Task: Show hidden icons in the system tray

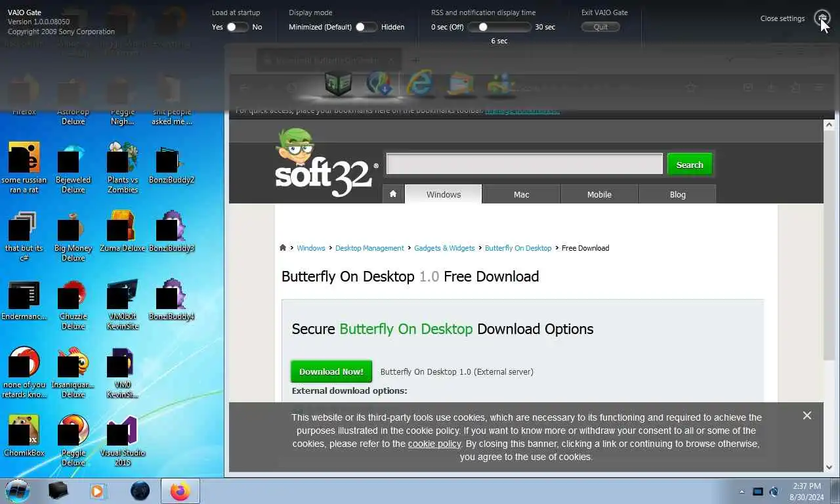Action: coord(742,492)
